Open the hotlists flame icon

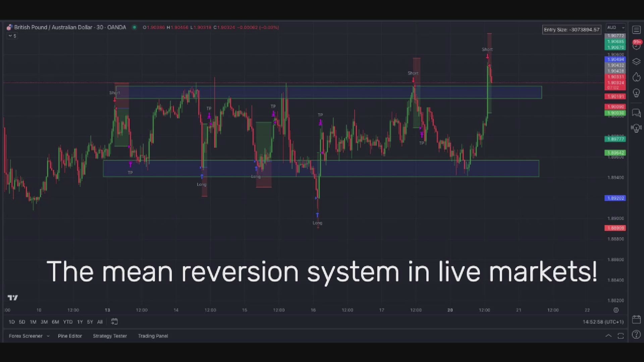click(x=636, y=77)
